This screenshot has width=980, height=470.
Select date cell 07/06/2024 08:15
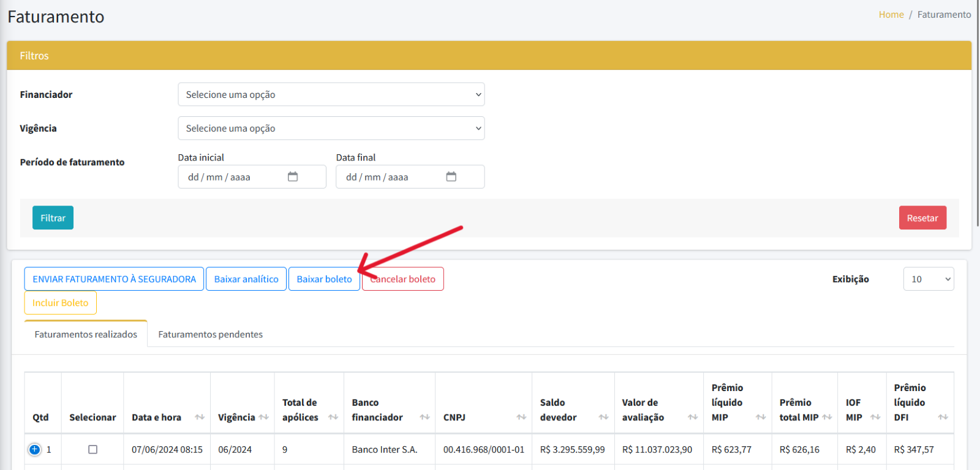pos(167,449)
